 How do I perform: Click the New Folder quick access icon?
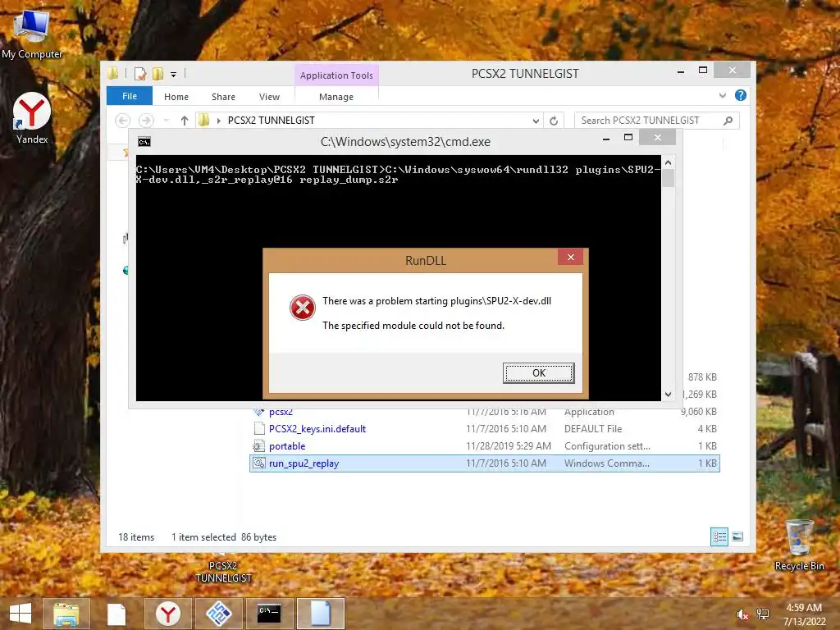click(157, 73)
